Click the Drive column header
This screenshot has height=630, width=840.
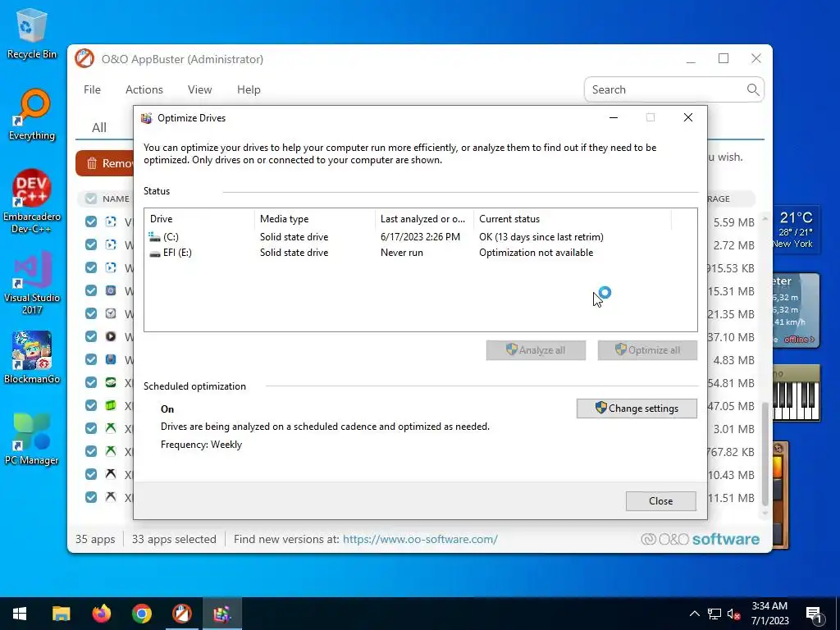coord(199,218)
